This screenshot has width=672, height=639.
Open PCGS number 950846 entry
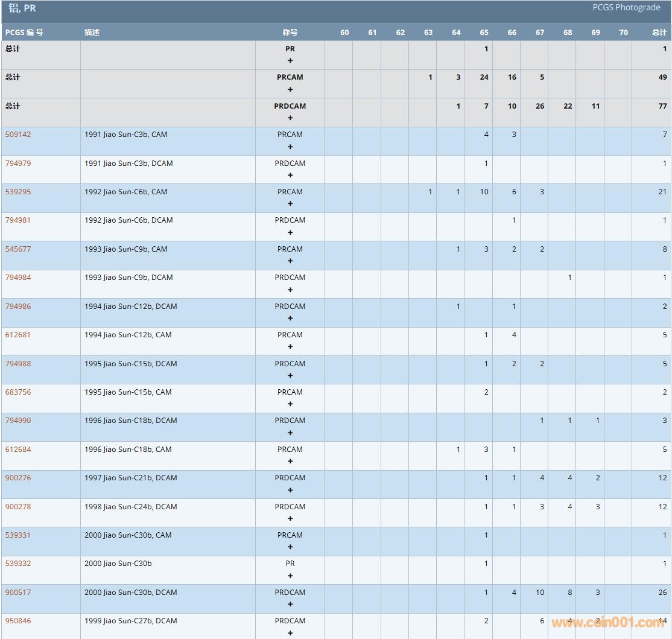[18, 621]
